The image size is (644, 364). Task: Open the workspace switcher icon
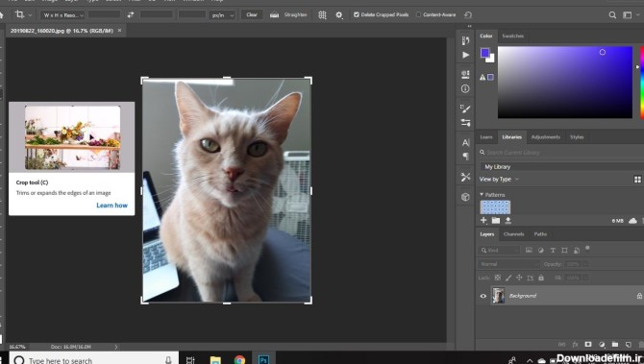pyautogui.click(x=627, y=15)
